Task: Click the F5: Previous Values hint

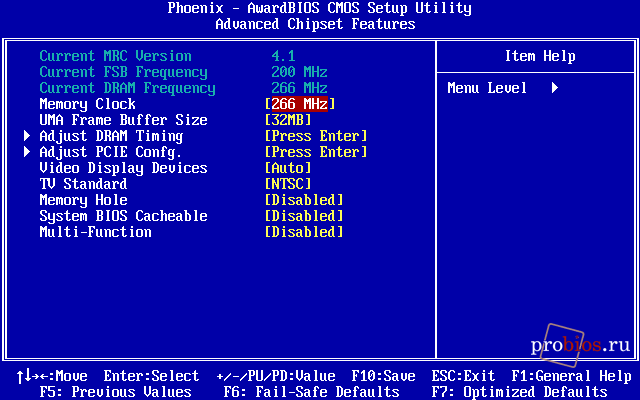Action: pyautogui.click(x=116, y=392)
